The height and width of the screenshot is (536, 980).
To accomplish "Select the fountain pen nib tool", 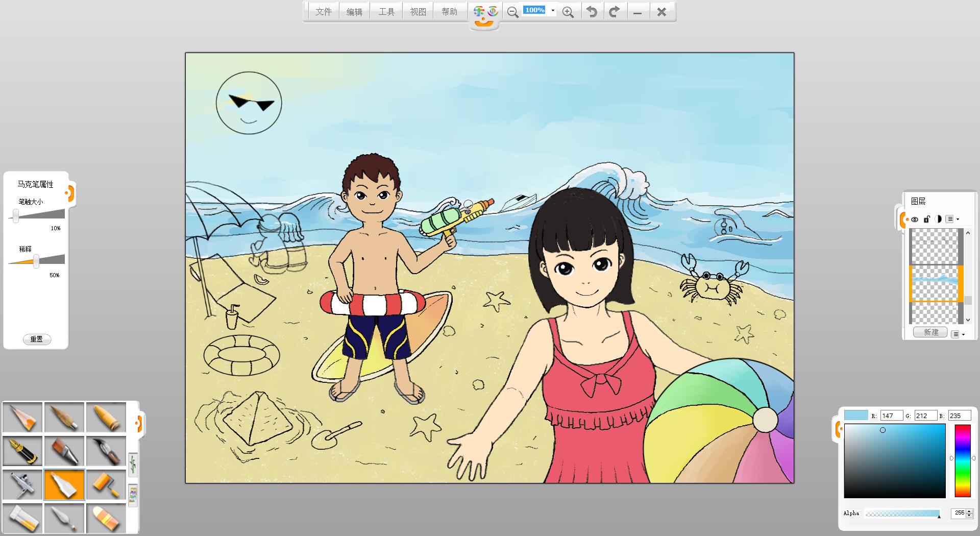I will pyautogui.click(x=22, y=451).
